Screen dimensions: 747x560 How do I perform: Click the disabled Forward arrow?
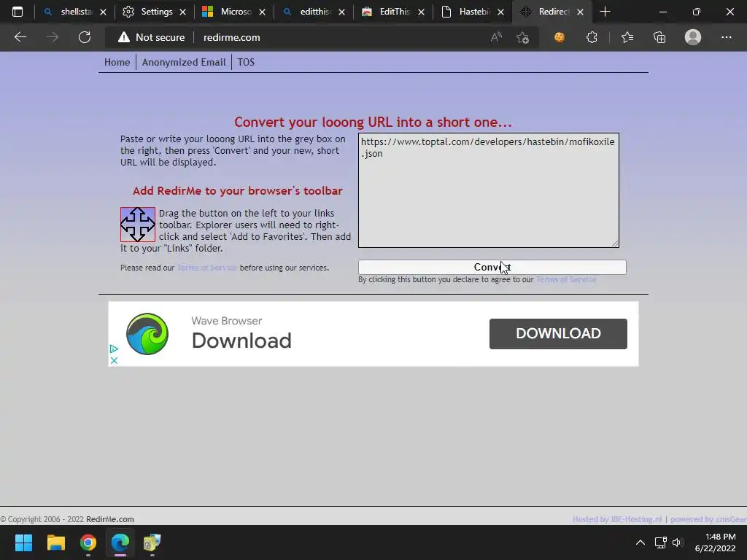click(x=53, y=37)
